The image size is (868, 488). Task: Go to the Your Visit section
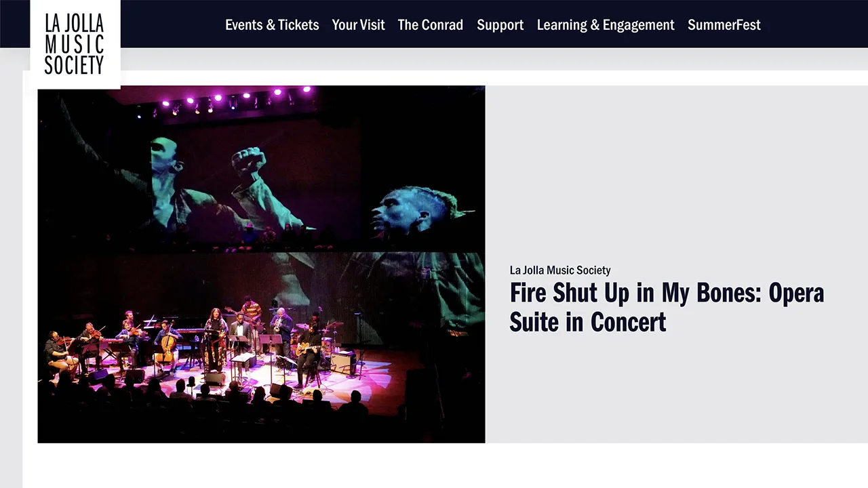358,25
